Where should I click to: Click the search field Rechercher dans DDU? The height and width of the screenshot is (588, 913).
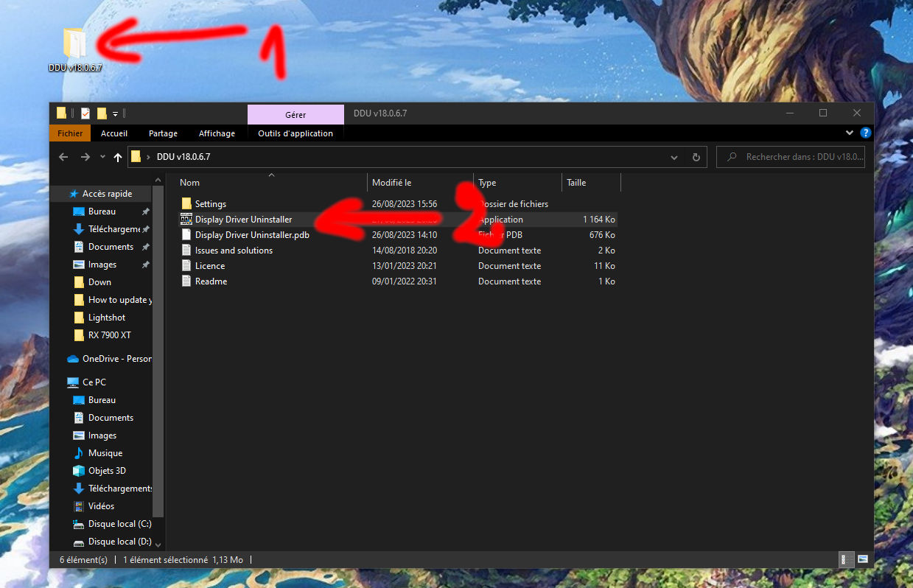coord(795,157)
